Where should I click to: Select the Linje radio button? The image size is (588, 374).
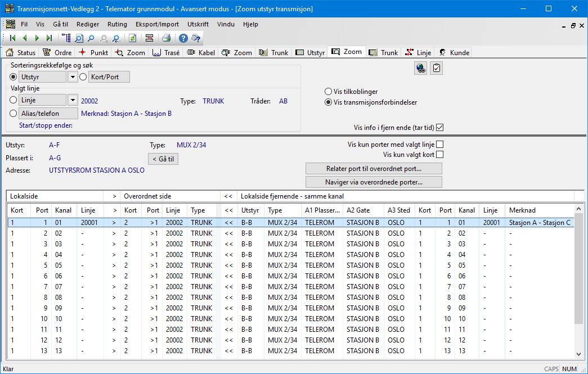pyautogui.click(x=14, y=100)
